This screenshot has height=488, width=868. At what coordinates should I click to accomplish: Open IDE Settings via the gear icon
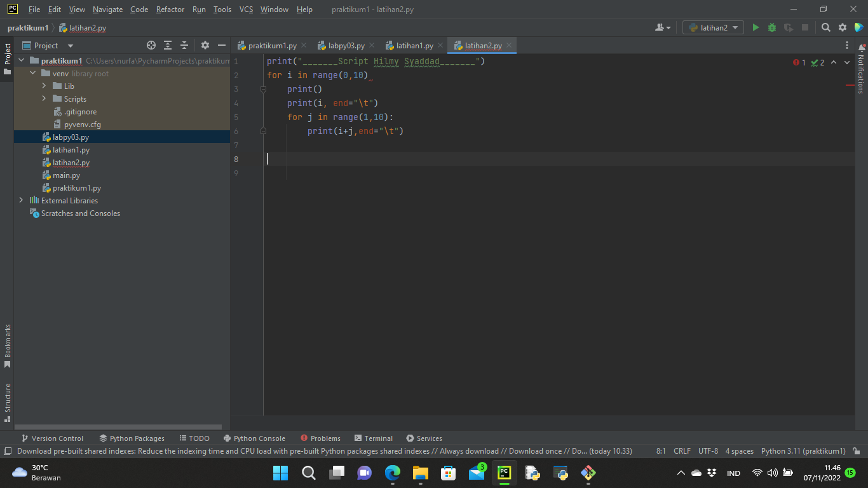[x=841, y=27]
